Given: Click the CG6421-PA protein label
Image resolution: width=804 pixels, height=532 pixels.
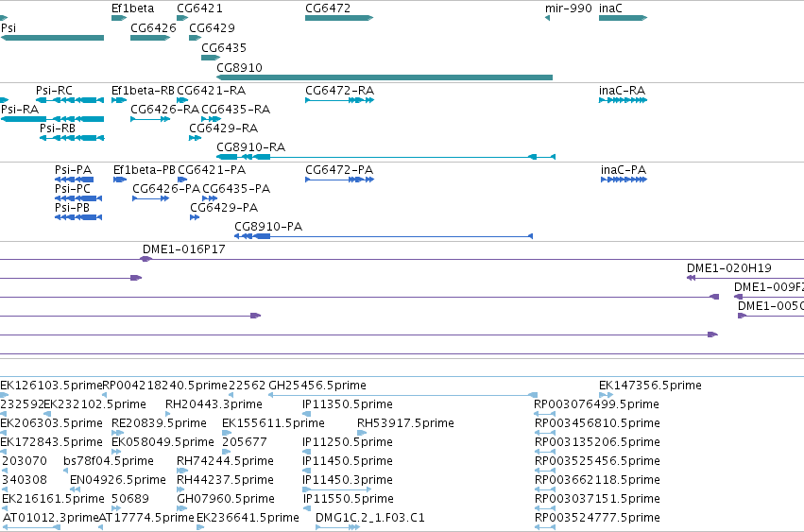Looking at the screenshot, I should point(212,170).
